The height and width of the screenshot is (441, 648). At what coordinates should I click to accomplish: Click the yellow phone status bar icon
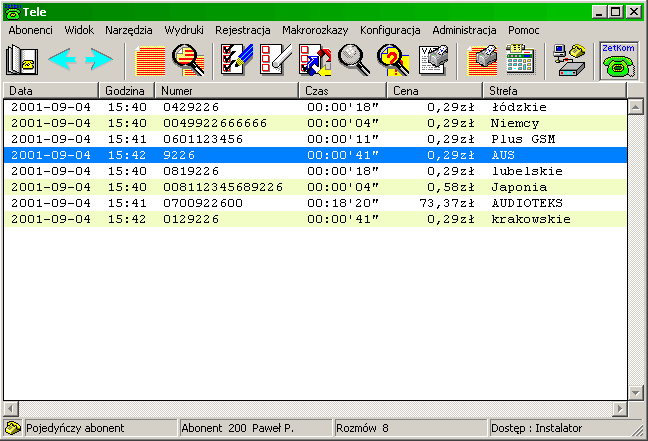(13, 428)
